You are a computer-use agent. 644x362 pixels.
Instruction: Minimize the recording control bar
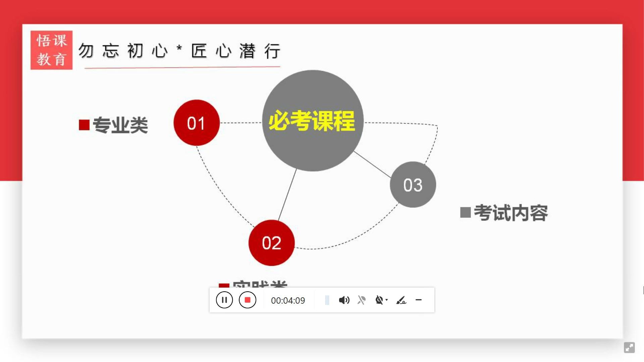pos(419,300)
